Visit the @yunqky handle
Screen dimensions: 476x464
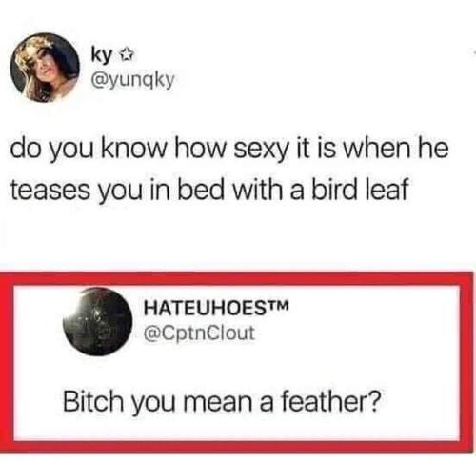coord(132,80)
